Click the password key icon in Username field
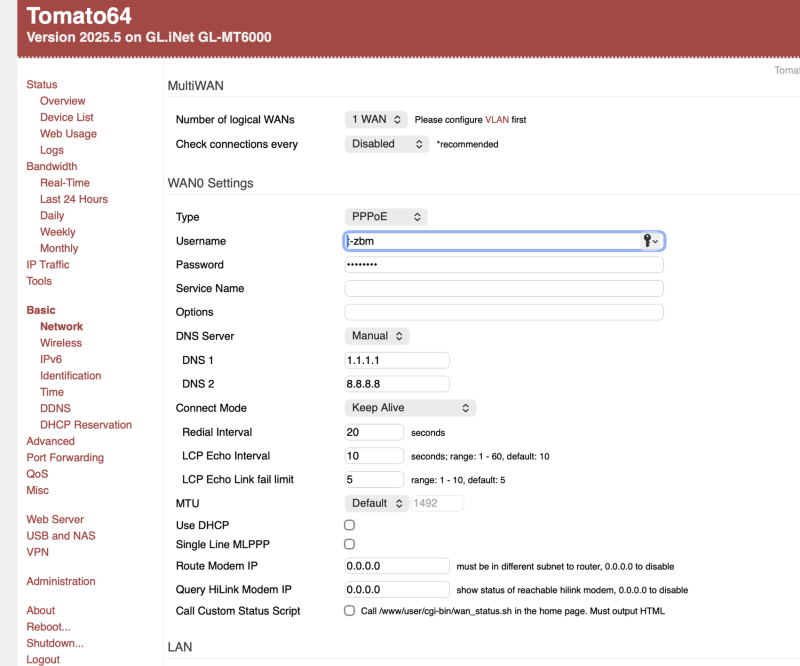Viewport: 800px width, 666px height. pyautogui.click(x=651, y=240)
